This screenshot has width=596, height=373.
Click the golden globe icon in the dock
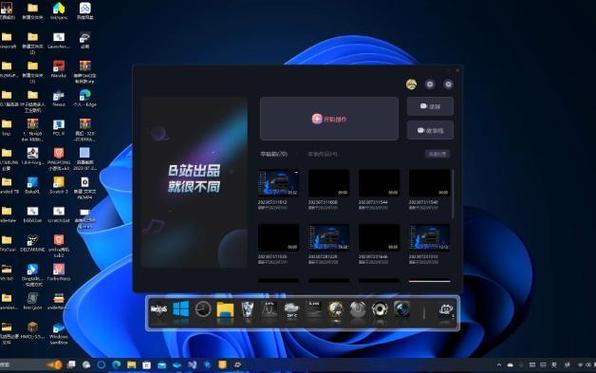[x=336, y=310]
